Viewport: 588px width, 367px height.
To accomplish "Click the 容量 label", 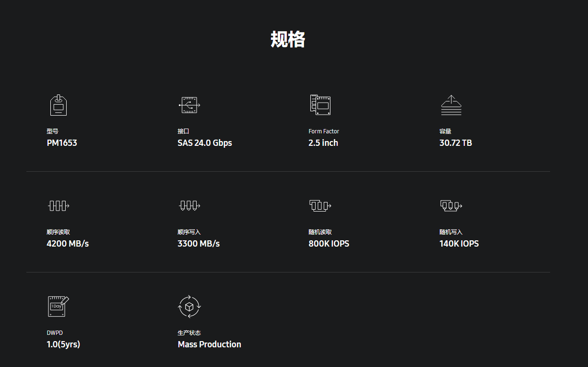I will tap(445, 131).
